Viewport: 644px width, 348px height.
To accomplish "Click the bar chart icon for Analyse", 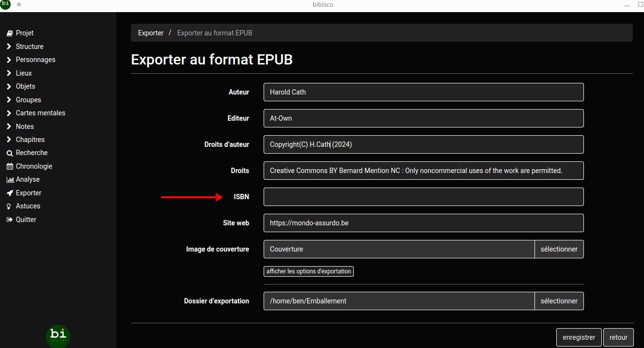I will (9, 180).
